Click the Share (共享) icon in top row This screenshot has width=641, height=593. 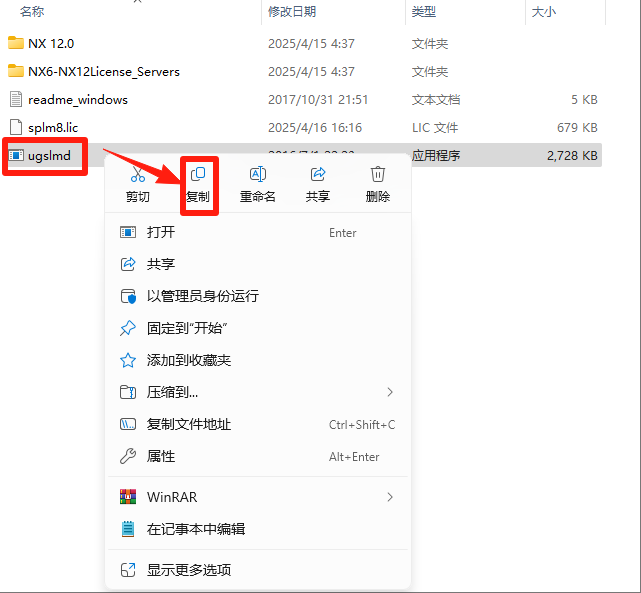click(x=318, y=175)
